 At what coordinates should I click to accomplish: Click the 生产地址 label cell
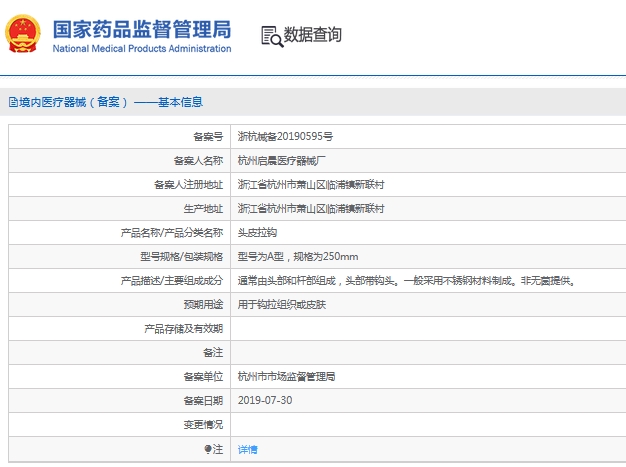(119, 208)
